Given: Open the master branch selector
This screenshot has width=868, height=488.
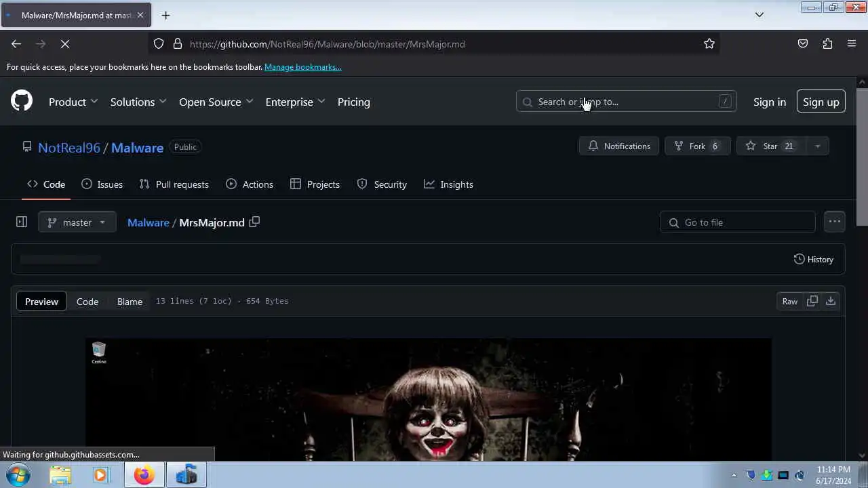Looking at the screenshot, I should 77,222.
